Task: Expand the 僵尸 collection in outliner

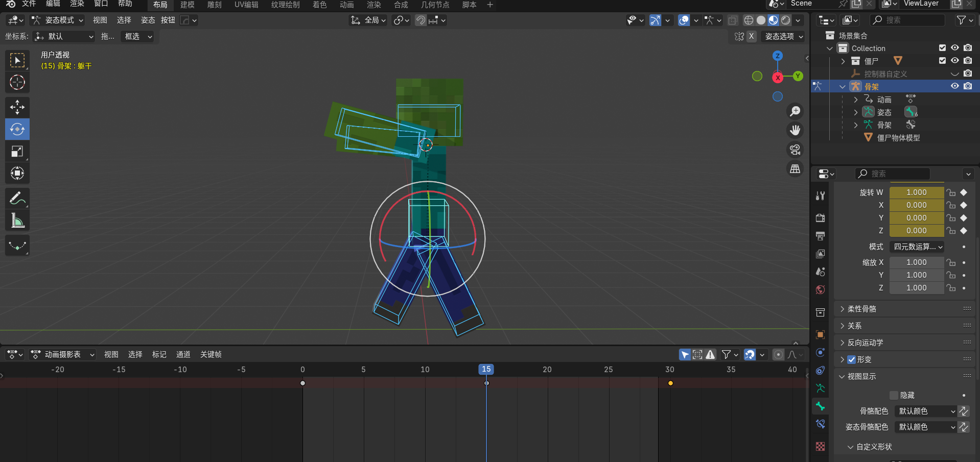Action: tap(843, 61)
